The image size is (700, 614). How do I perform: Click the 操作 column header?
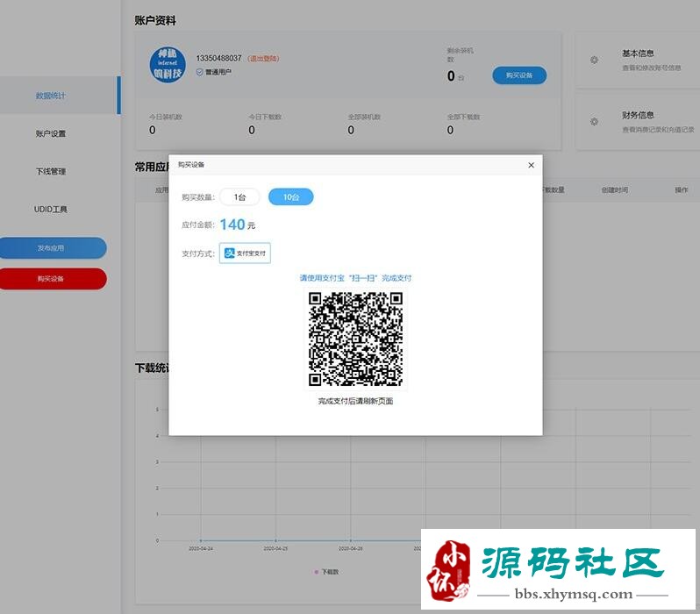tap(682, 189)
